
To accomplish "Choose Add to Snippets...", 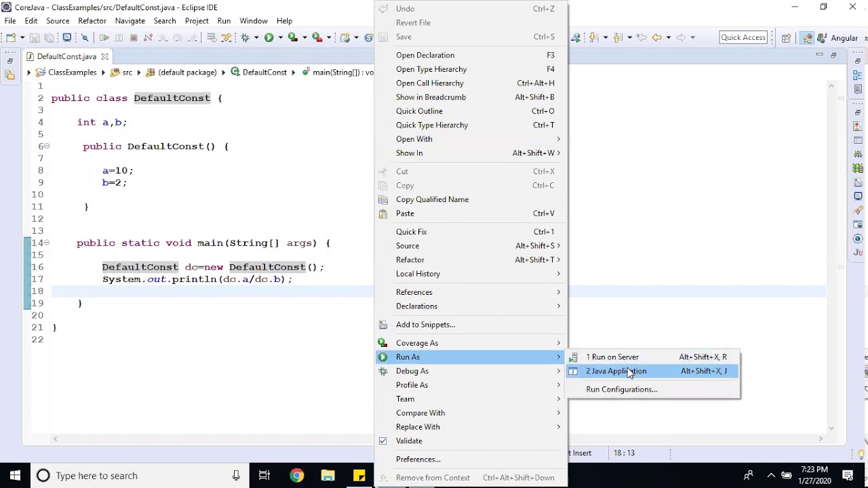I will tap(471, 325).
